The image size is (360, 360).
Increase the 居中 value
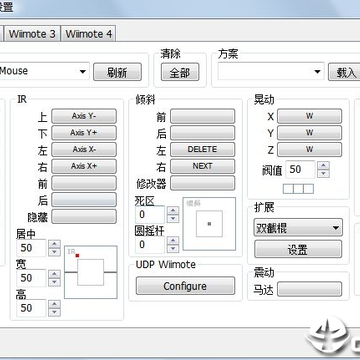click(54, 244)
